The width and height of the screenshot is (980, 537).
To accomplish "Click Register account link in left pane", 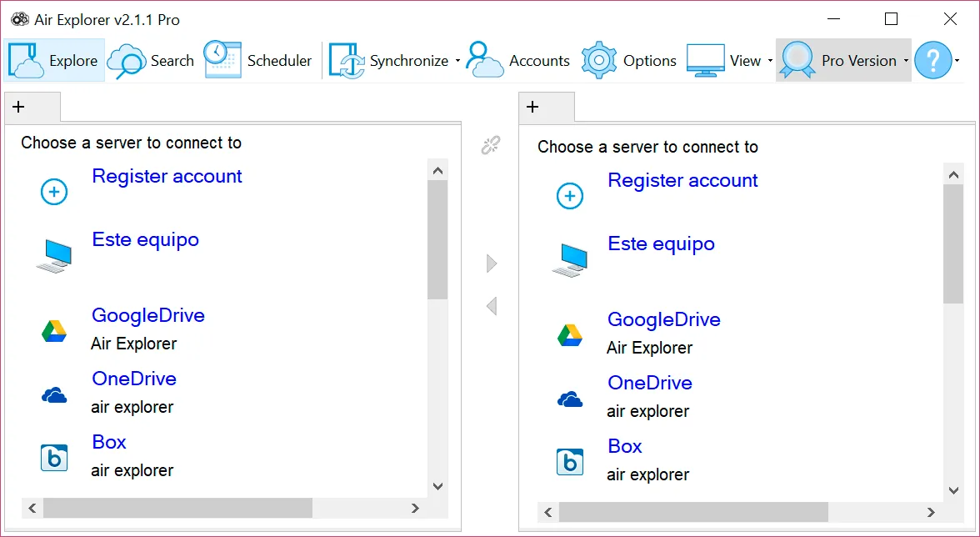I will click(167, 176).
